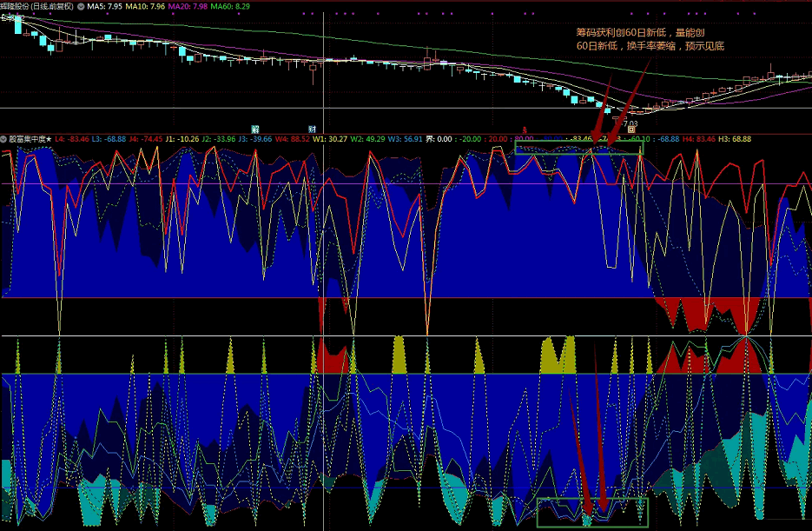Image resolution: width=812 pixels, height=531 pixels.
Task: Select the 辉隆股份 (日线,前复权) chart title
Action: [x=38, y=7]
